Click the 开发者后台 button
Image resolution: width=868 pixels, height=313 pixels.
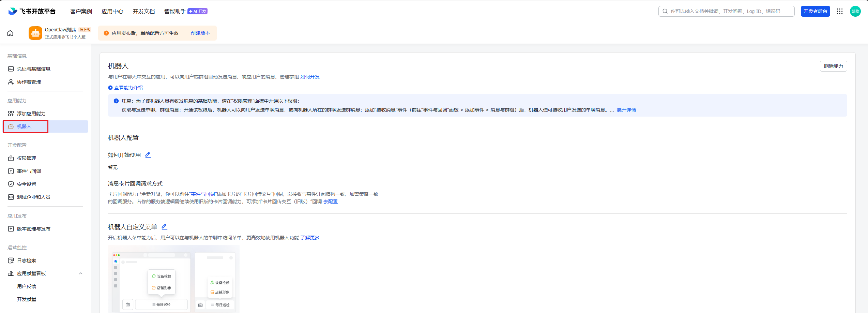815,11
